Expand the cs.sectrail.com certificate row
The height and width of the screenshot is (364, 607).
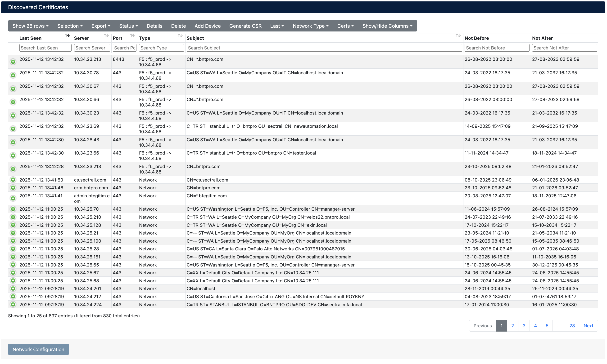click(13, 180)
